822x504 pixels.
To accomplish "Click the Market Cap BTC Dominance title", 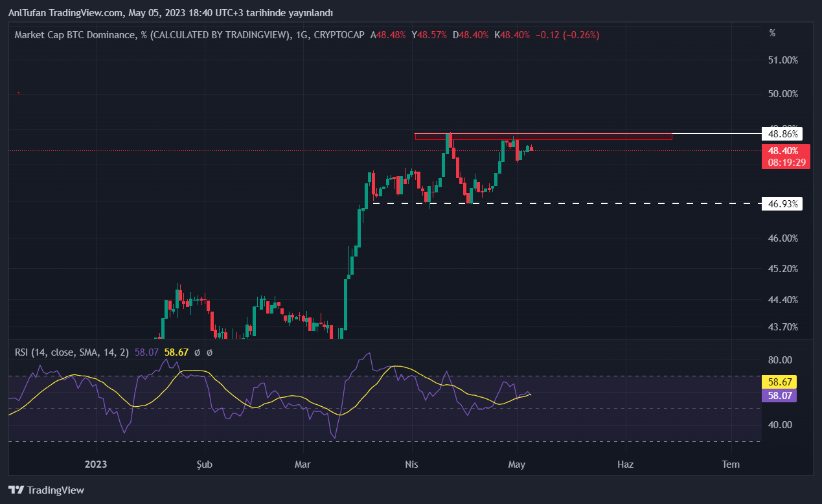I will pyautogui.click(x=153, y=35).
